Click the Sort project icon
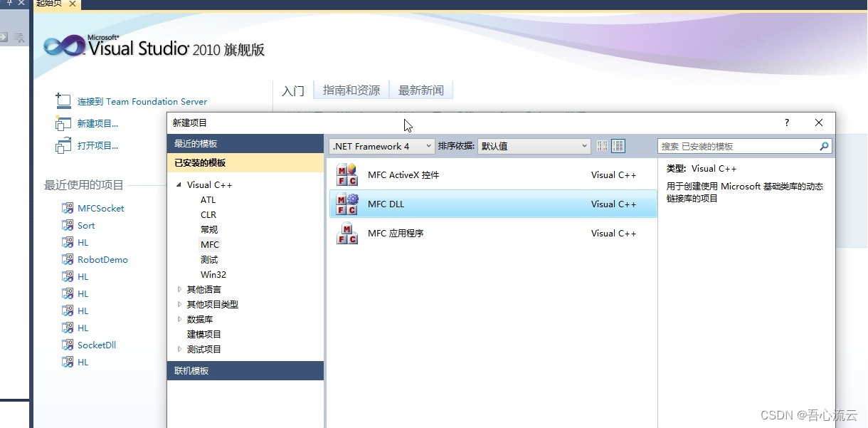 pos(68,225)
